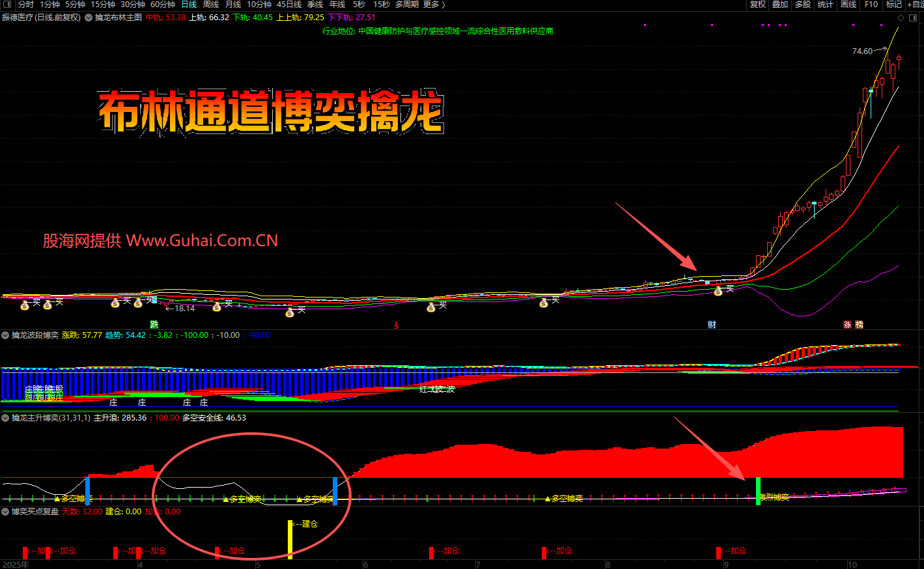Click the left panel toggle icon at top-left
The width and height of the screenshot is (924, 569).
7,5
